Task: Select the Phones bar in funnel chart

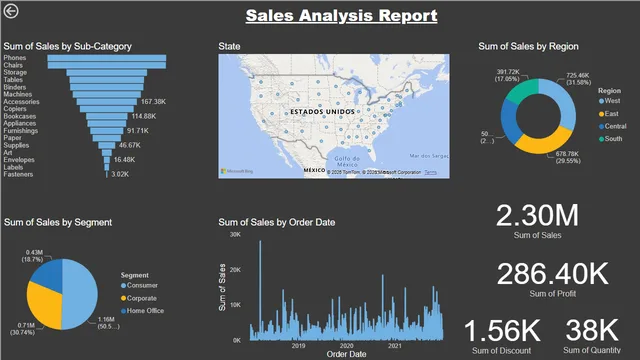Action: [107, 58]
